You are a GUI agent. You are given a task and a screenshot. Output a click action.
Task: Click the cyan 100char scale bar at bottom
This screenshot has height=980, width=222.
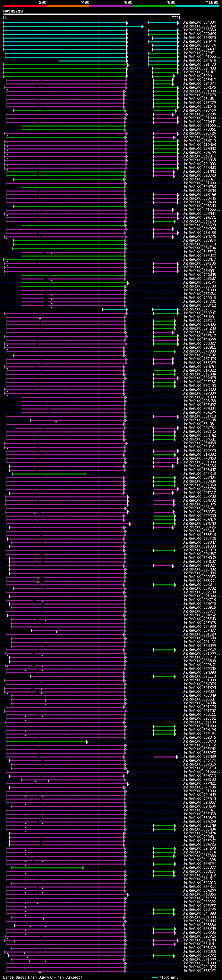pyautogui.click(x=155, y=977)
